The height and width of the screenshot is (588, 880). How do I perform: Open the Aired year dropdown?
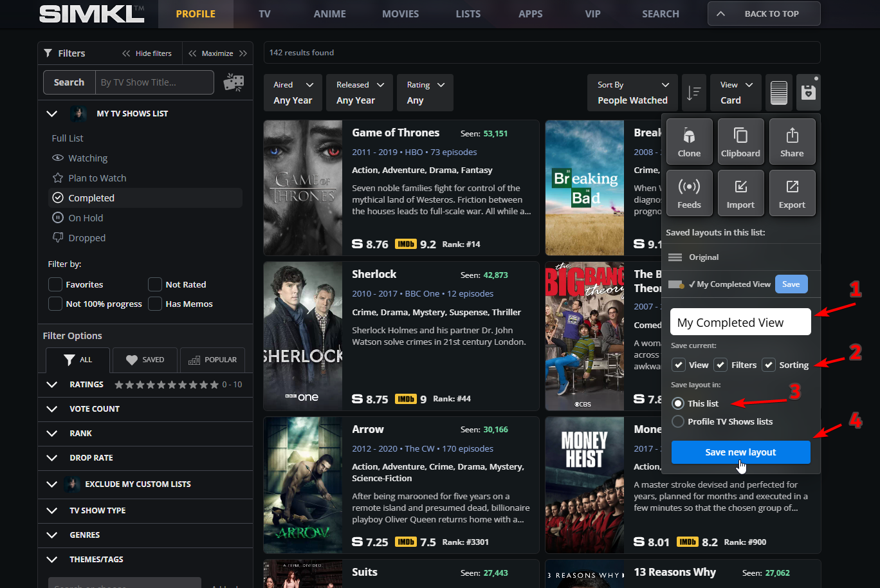(x=293, y=93)
